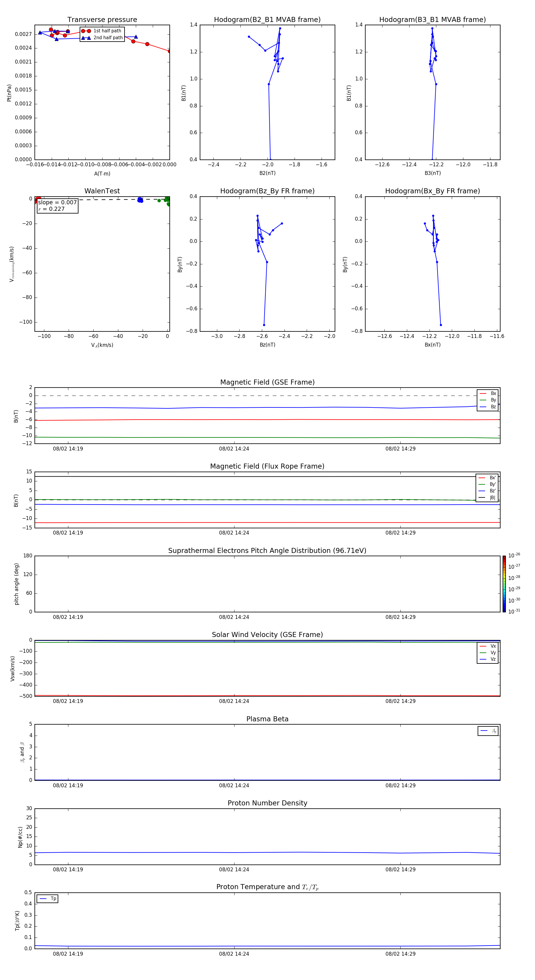
Task: Click the "Proton Number Density" title
Action: 267,803
